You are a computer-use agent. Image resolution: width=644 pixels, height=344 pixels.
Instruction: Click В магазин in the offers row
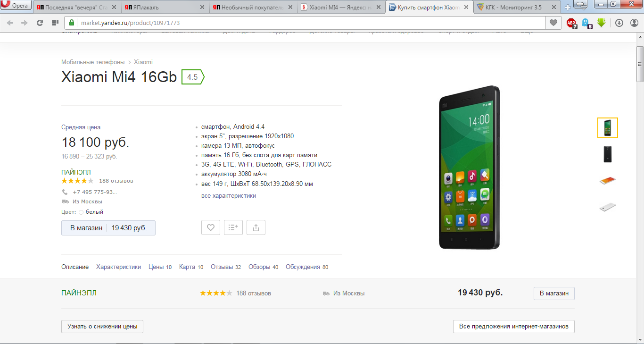click(x=554, y=293)
